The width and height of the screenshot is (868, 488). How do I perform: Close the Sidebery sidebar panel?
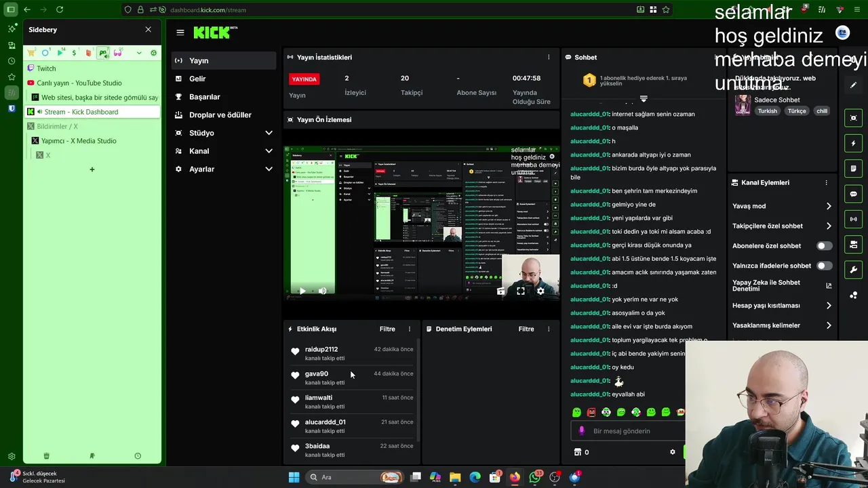tap(148, 30)
